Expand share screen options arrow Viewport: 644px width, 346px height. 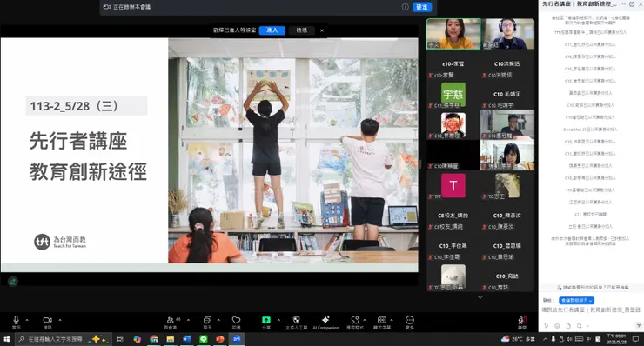[x=278, y=320]
